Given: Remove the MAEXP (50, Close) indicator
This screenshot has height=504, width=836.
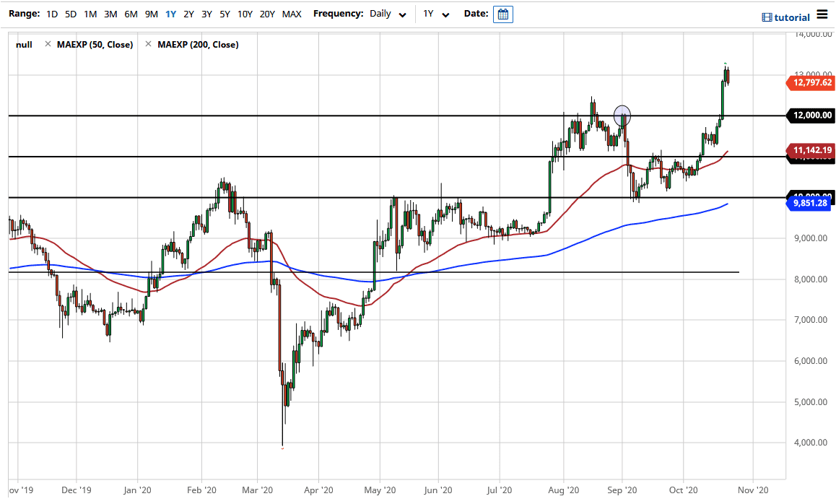Looking at the screenshot, I should tap(48, 44).
